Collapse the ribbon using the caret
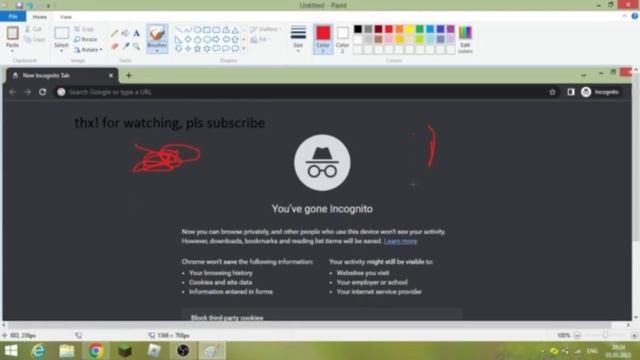This screenshot has height=360, width=640. (x=624, y=16)
